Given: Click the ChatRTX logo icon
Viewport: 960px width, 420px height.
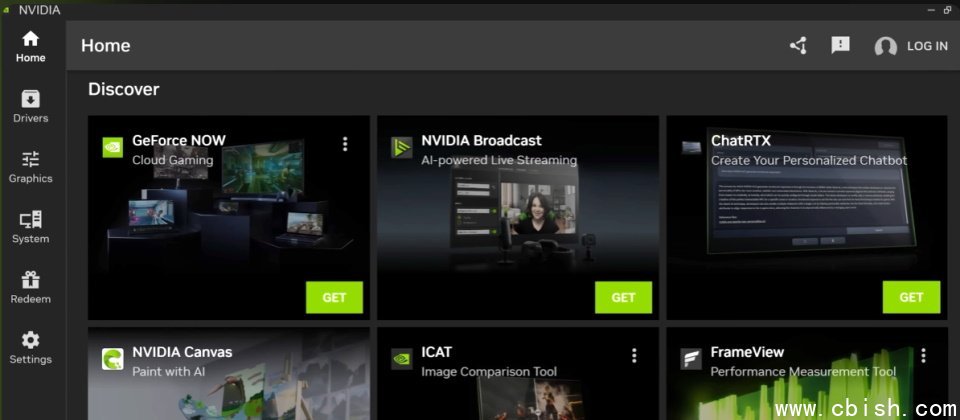Looking at the screenshot, I should click(691, 148).
